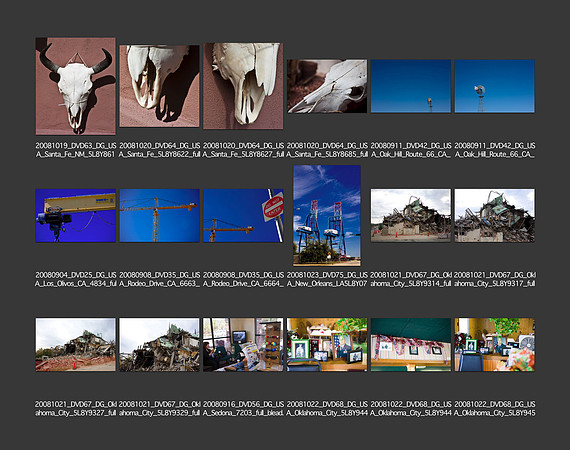This screenshot has width=570, height=450.
Task: Open framed photos thumbnail SL8Y945
Action: coord(494,345)
